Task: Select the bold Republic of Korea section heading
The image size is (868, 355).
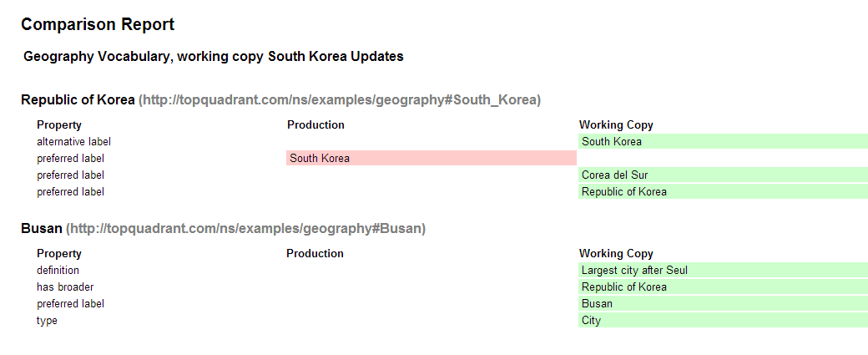Action: coord(78,100)
